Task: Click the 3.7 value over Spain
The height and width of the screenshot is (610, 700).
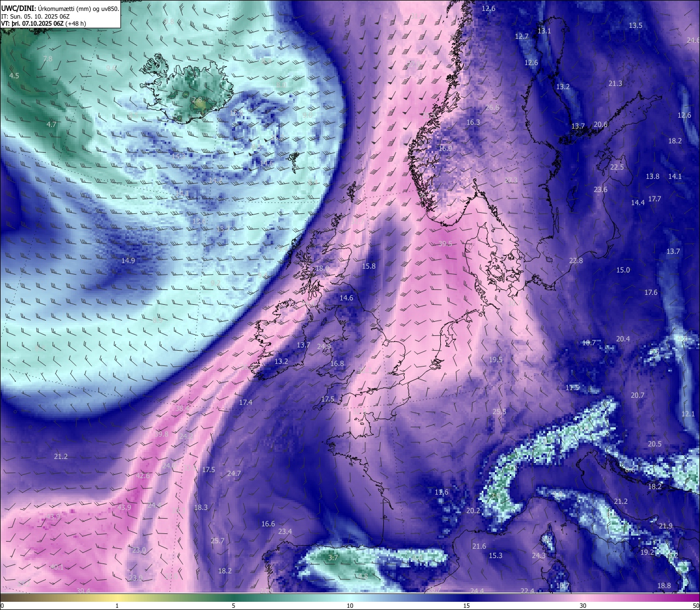Action: tap(333, 557)
